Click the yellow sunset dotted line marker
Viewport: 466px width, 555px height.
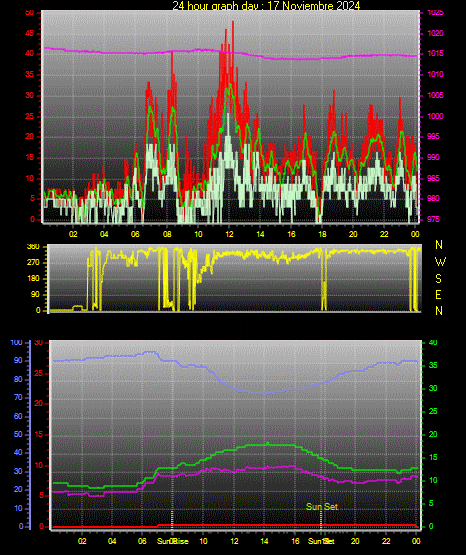321,520
